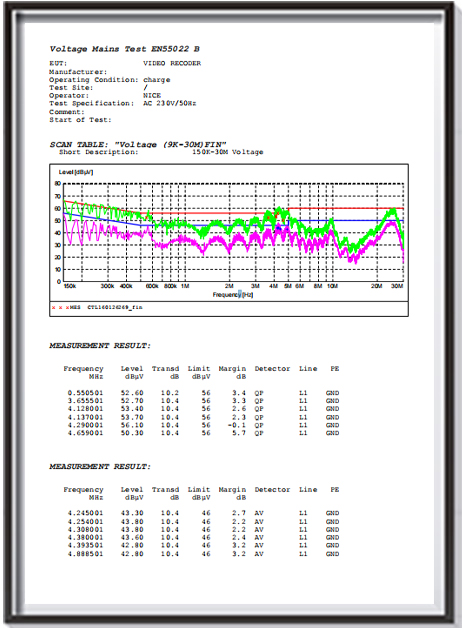Select the row with frequency 4.245001

point(203,513)
